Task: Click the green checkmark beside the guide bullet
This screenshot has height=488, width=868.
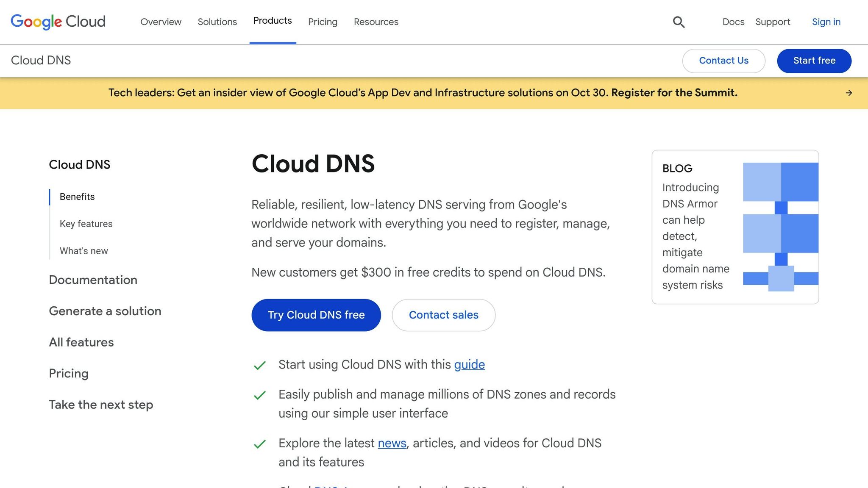Action: (x=260, y=365)
